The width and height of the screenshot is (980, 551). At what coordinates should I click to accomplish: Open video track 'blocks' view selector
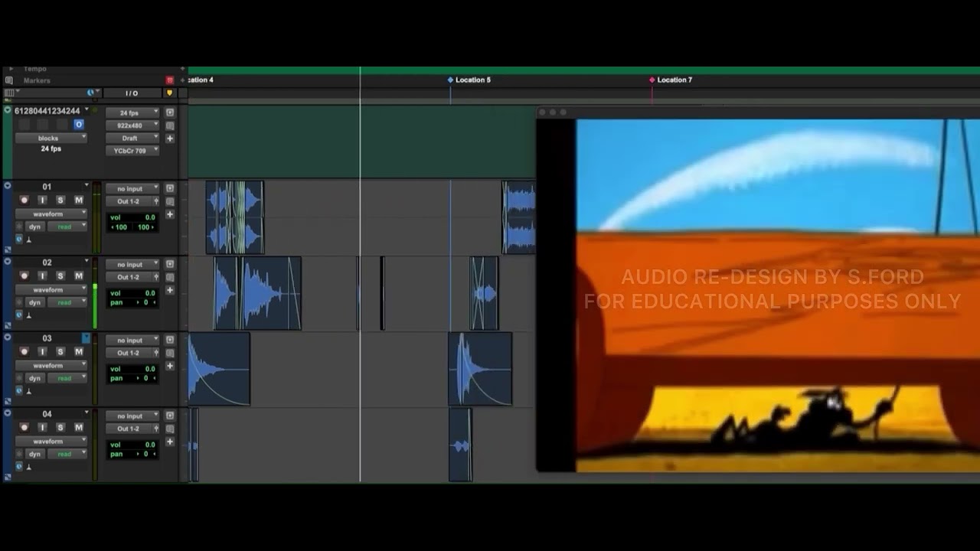(x=51, y=139)
